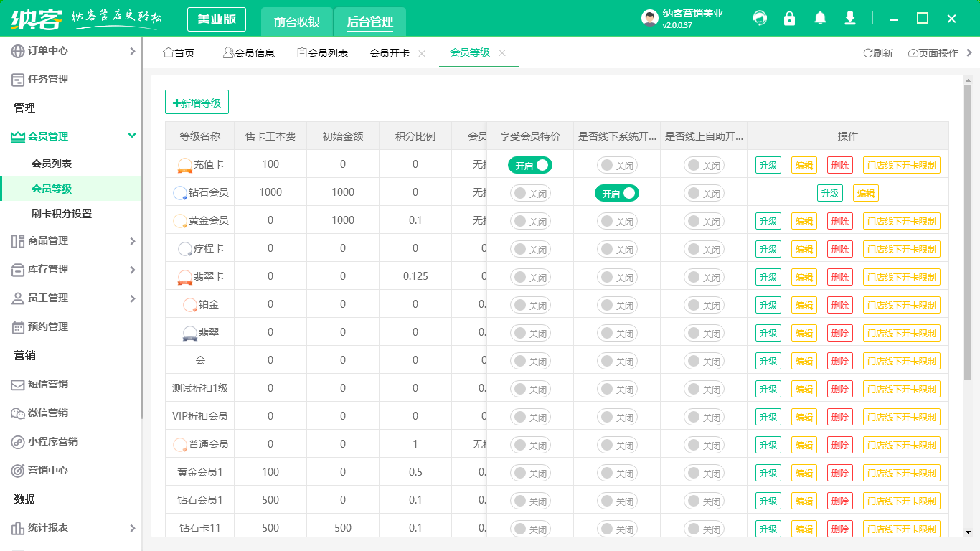Click the download icon in title bar
The image size is (980, 551).
point(850,19)
